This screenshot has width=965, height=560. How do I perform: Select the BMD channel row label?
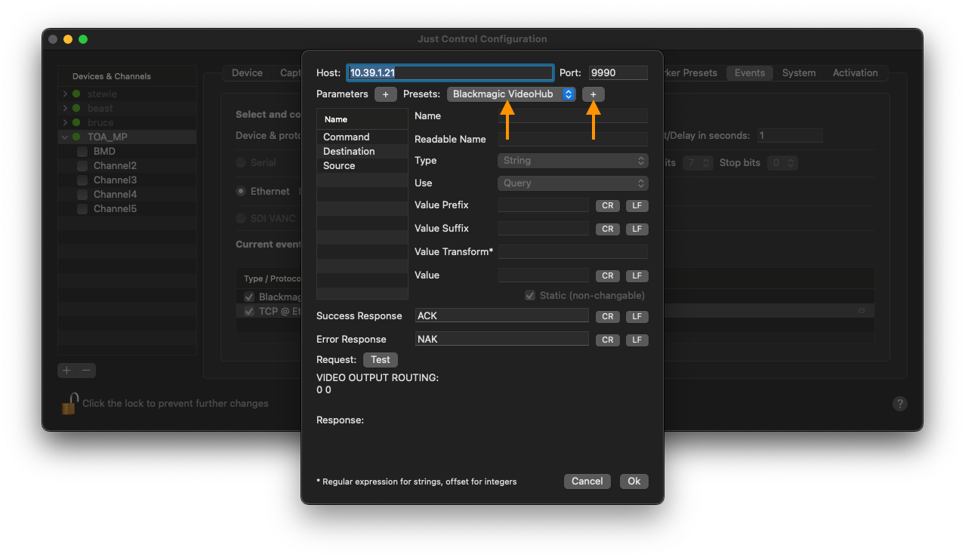point(104,152)
